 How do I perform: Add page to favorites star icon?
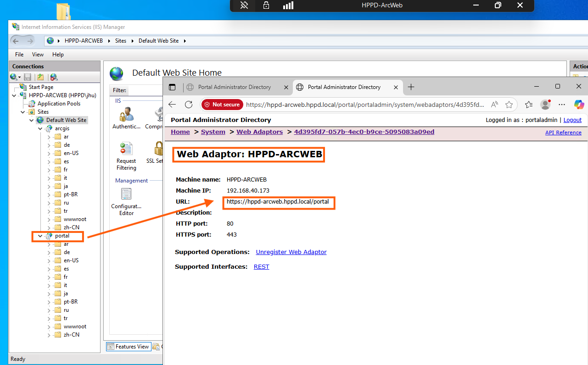tap(509, 105)
